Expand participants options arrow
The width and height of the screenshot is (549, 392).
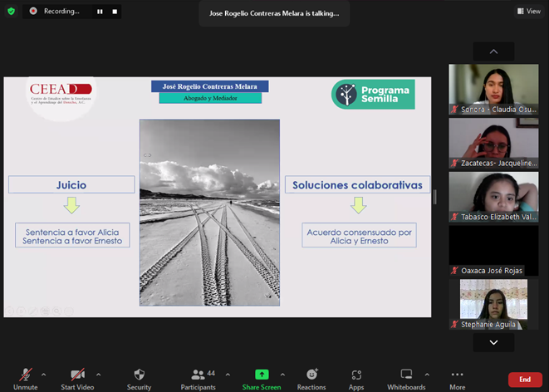click(x=228, y=375)
